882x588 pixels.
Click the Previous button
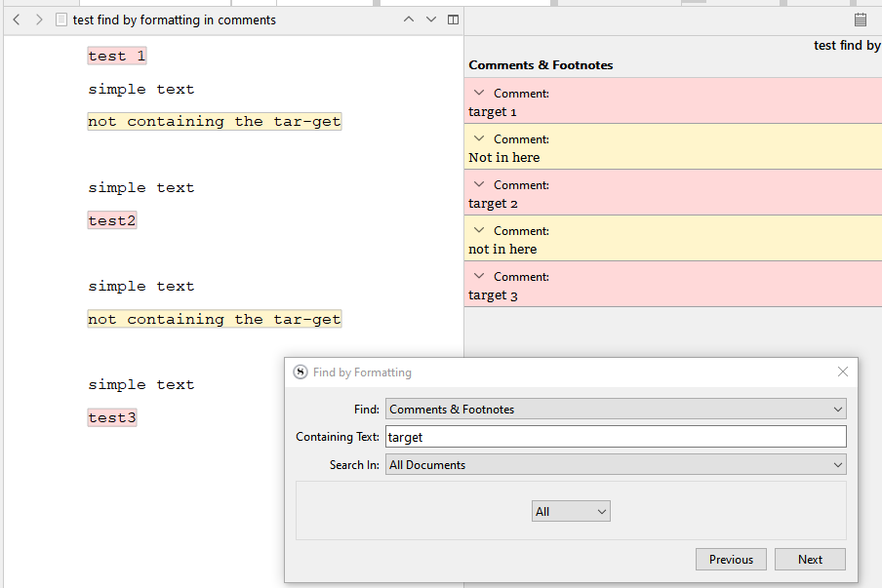coord(731,560)
